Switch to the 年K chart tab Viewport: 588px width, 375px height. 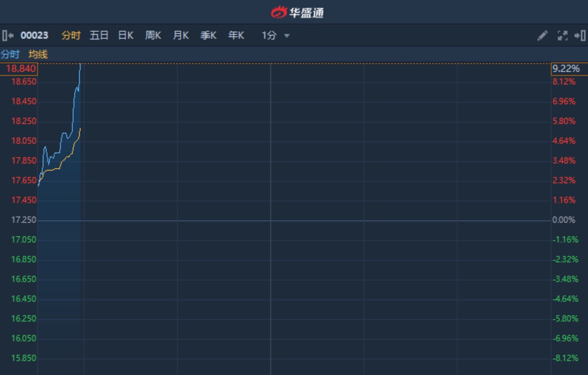click(236, 36)
